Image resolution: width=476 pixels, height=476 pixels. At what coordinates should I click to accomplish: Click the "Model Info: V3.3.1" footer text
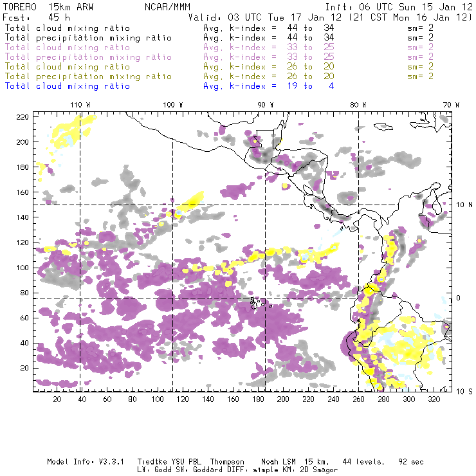[86, 462]
